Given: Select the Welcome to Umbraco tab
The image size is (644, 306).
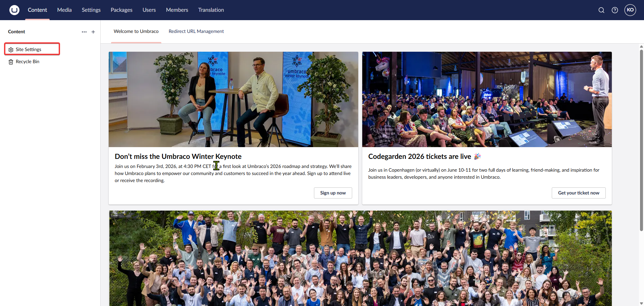Looking at the screenshot, I should click(136, 31).
